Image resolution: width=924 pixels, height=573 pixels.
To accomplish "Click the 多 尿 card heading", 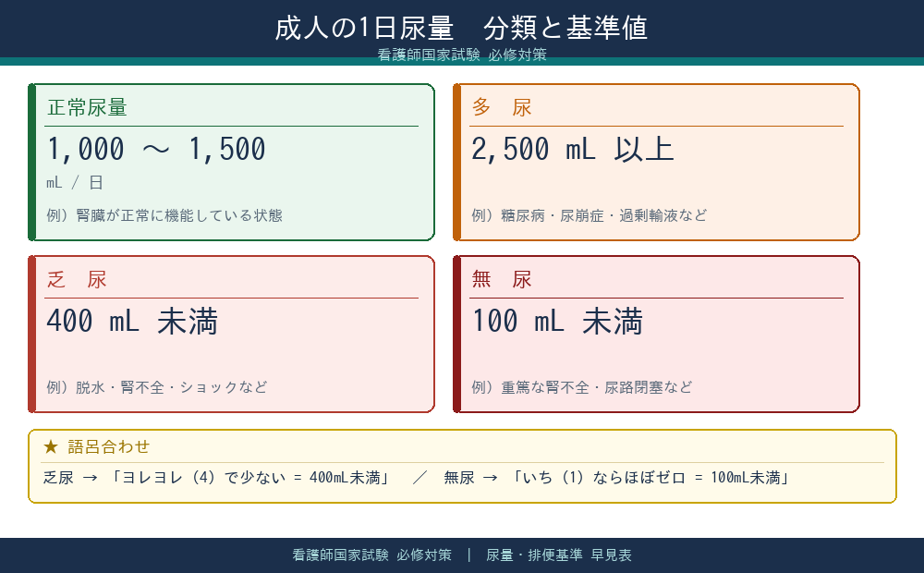I will click(502, 107).
